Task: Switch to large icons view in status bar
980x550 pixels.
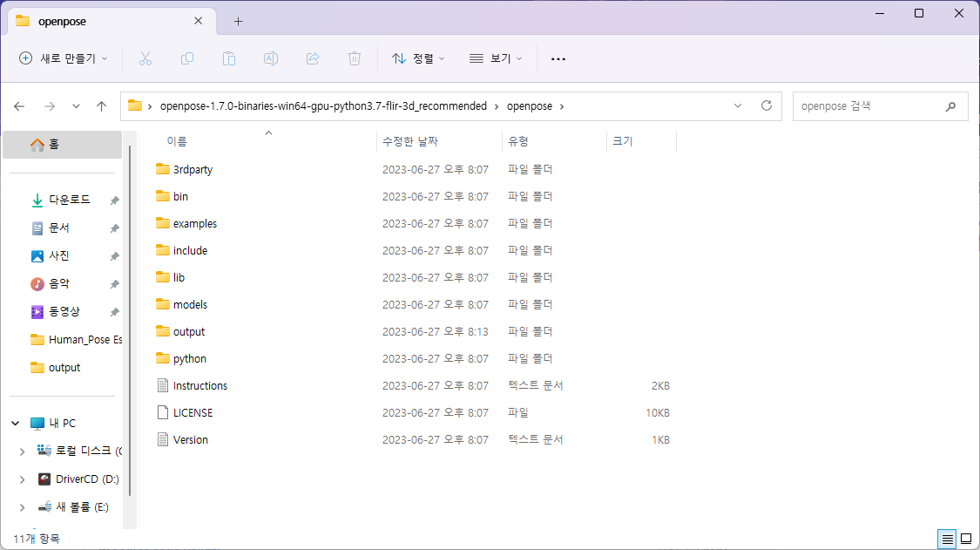Action: coord(966,539)
